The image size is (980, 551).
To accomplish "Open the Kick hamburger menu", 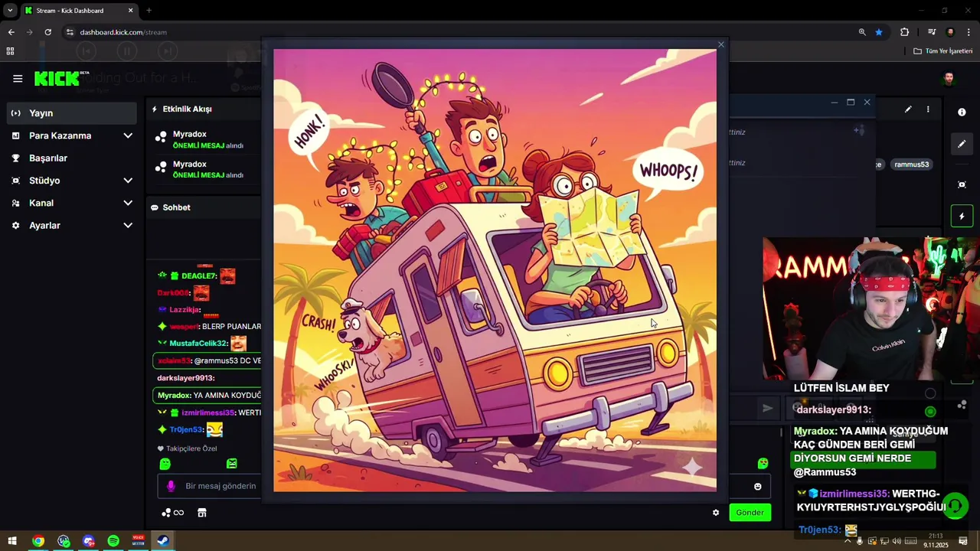I will pos(18,78).
